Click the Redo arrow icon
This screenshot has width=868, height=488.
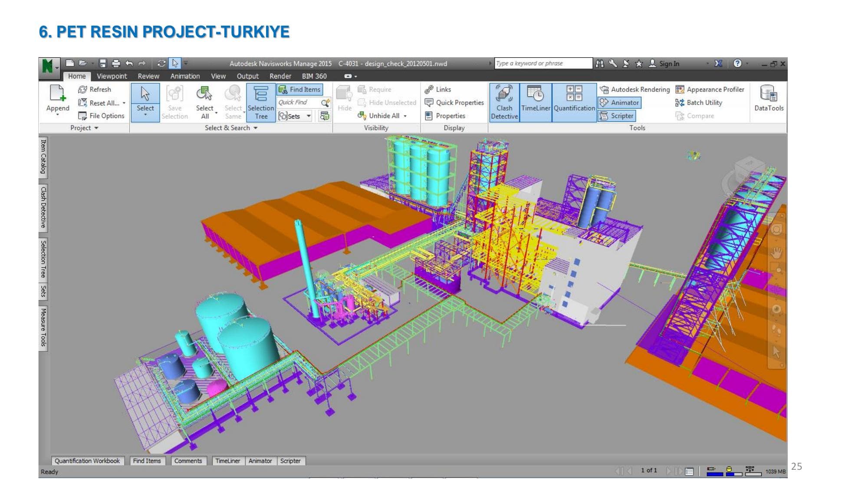point(142,63)
